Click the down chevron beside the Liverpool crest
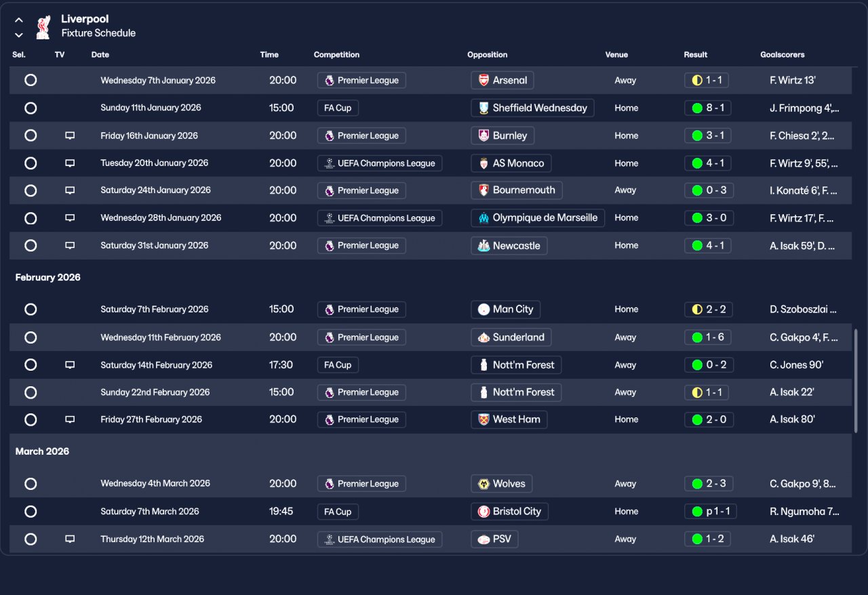Screen dimensions: 868x595 coord(19,35)
